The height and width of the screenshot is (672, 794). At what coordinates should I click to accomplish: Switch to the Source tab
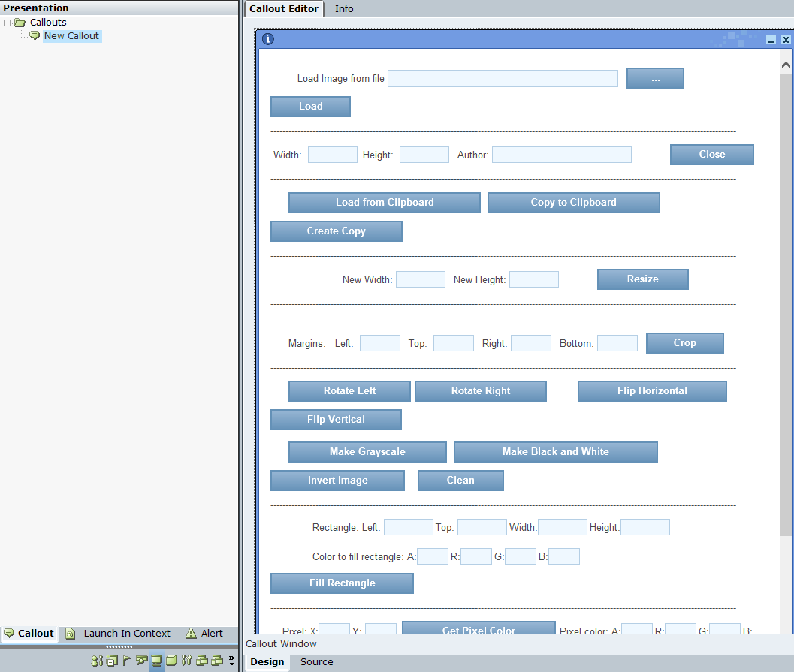pyautogui.click(x=316, y=661)
